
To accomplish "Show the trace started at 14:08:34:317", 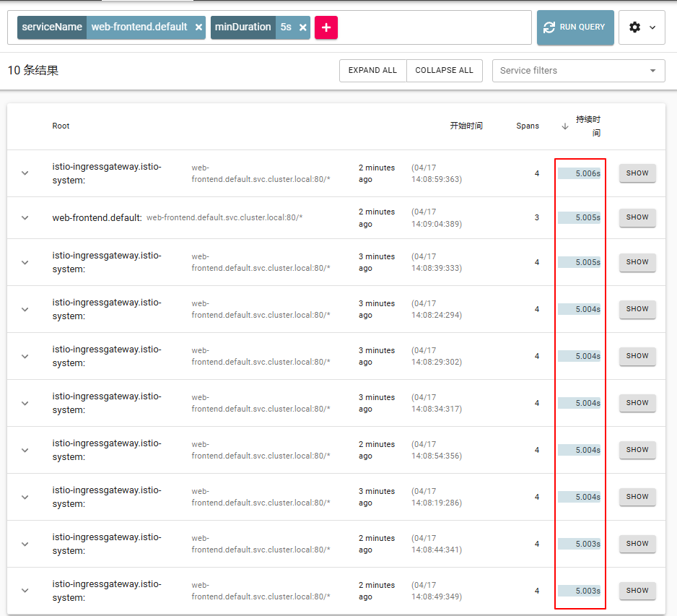I will point(637,403).
